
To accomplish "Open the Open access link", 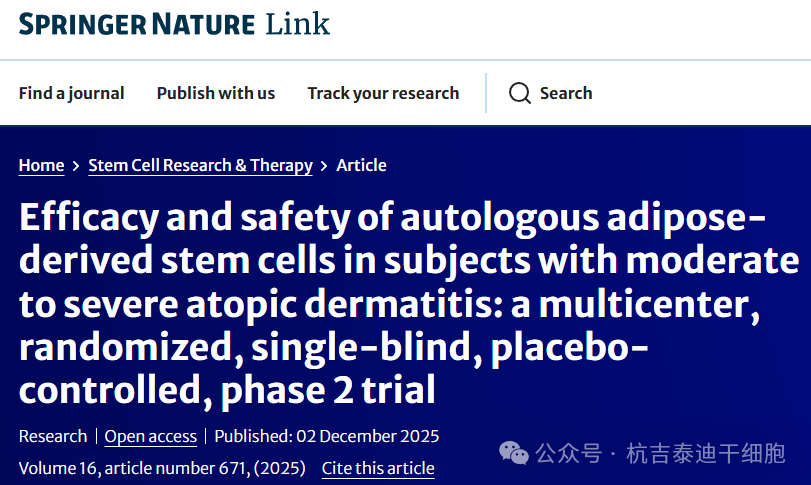I will tap(150, 436).
